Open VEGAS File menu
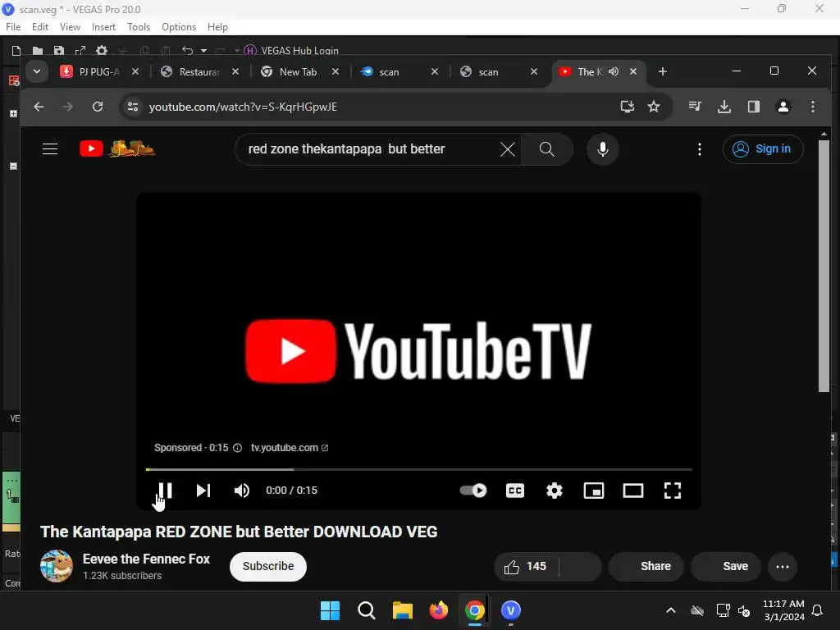 pos(13,27)
